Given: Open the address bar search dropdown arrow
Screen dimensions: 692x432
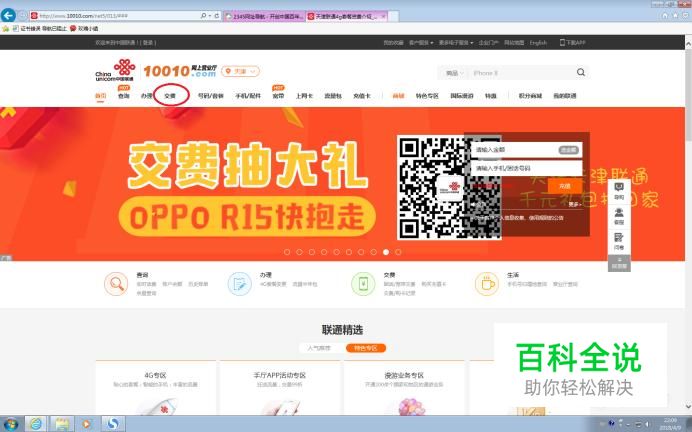Looking at the screenshot, I should click(x=210, y=15).
